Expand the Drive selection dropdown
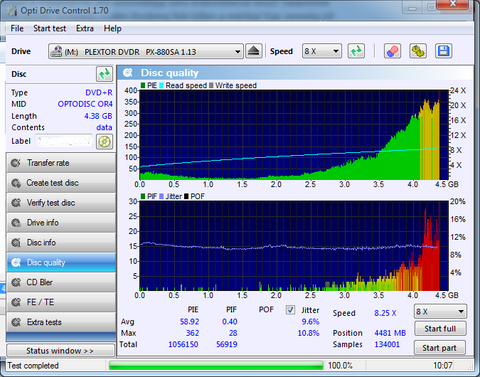The height and width of the screenshot is (377, 480). point(146,52)
